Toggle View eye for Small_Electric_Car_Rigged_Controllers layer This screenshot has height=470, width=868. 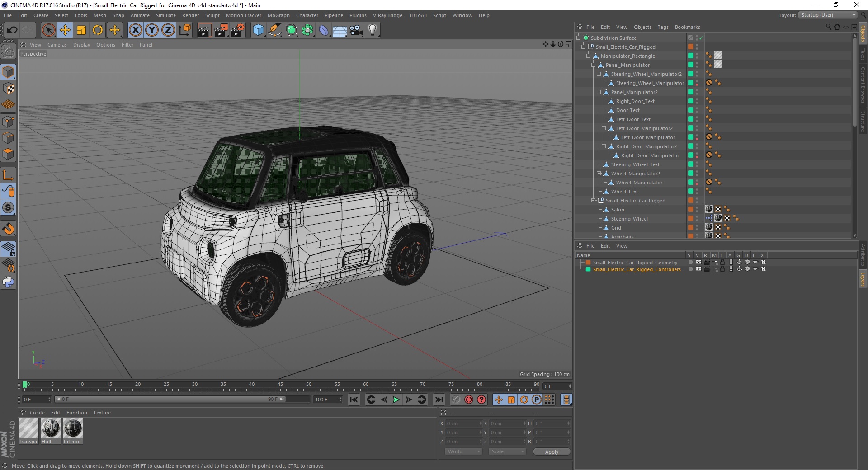point(698,269)
